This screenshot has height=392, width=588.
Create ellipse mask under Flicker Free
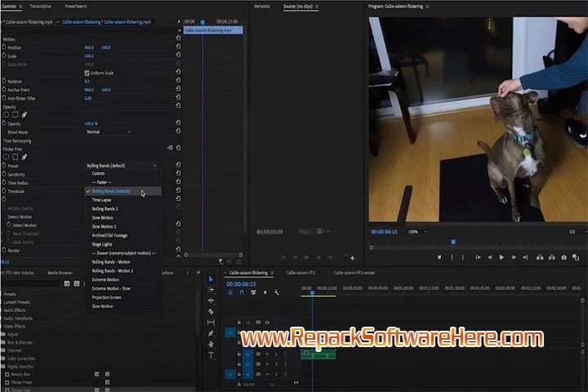[x=6, y=157]
